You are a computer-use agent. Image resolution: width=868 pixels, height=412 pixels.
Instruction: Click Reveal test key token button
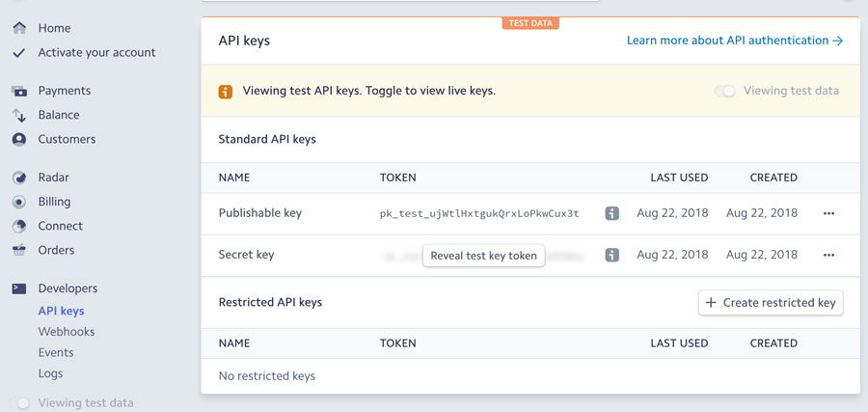click(x=484, y=256)
